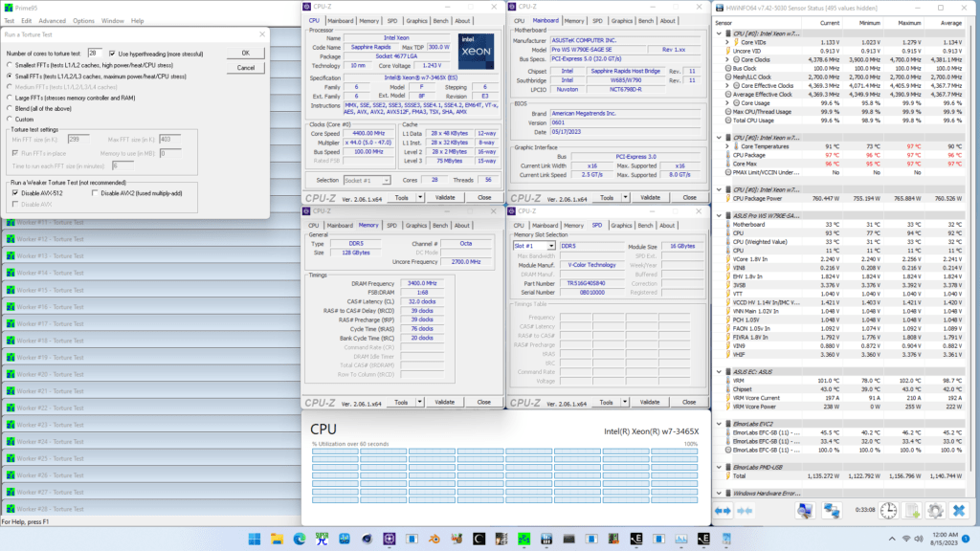
Task: Switch to Bench tab in CPU-Z CPU window
Action: tap(440, 21)
